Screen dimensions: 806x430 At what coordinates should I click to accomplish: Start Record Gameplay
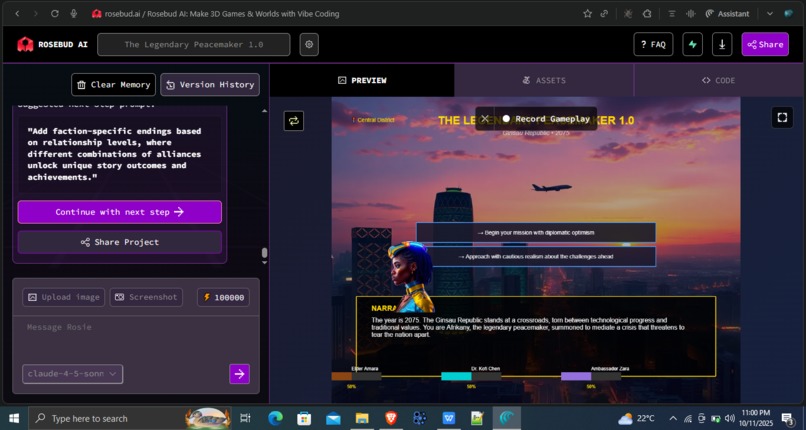[x=546, y=119]
